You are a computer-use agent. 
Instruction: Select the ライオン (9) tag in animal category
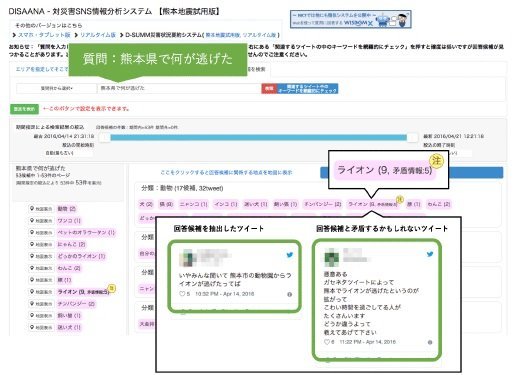tap(373, 204)
